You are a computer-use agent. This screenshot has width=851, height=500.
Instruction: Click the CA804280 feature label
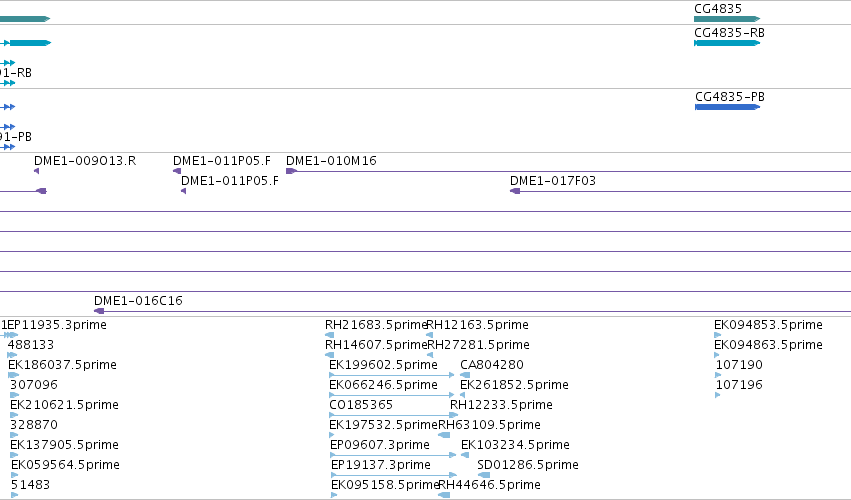492,365
